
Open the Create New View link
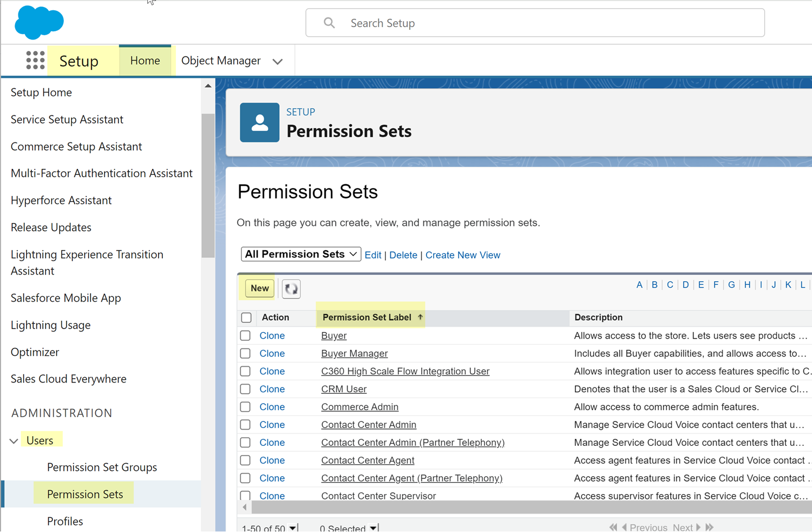coord(463,255)
